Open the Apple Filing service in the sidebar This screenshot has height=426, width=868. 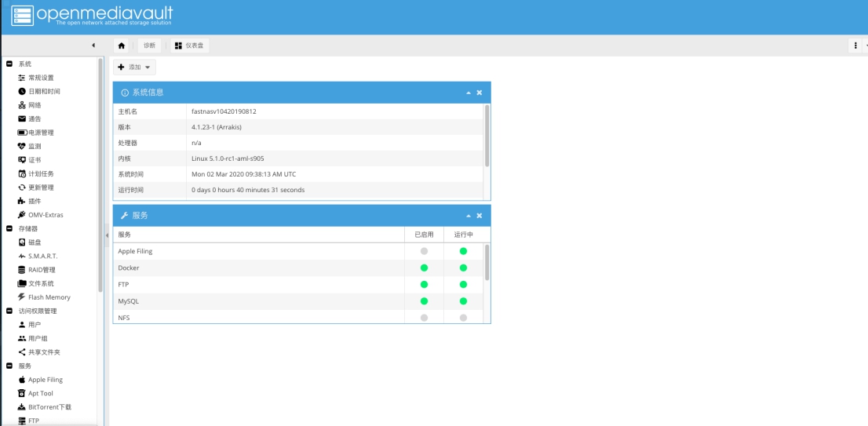[x=45, y=380]
